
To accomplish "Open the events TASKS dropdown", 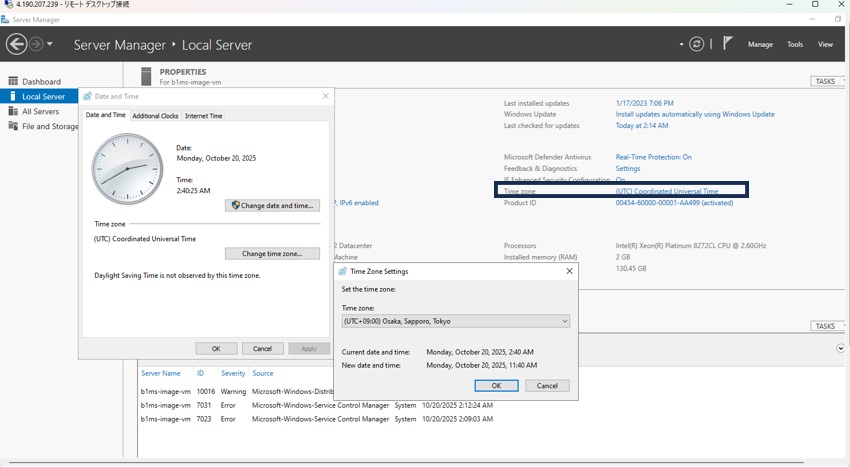I will [x=827, y=326].
